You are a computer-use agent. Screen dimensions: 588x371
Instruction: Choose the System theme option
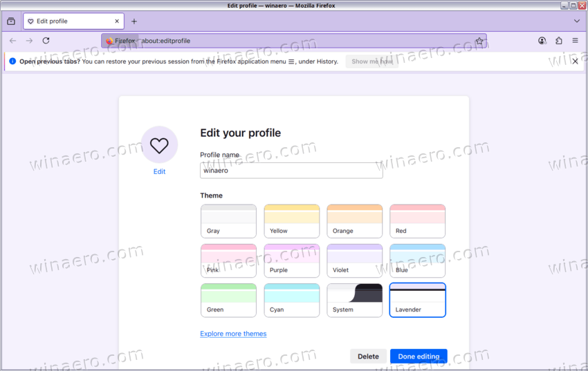[354, 300]
